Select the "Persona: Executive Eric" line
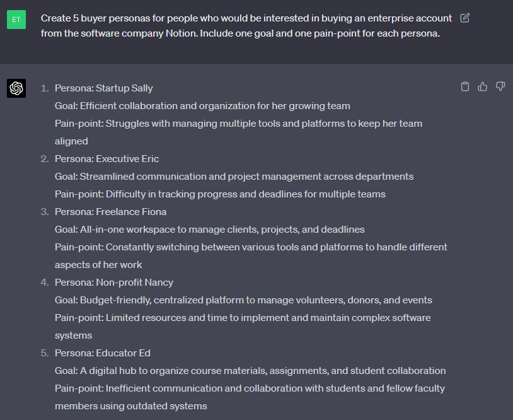This screenshot has height=420, width=513. point(107,159)
